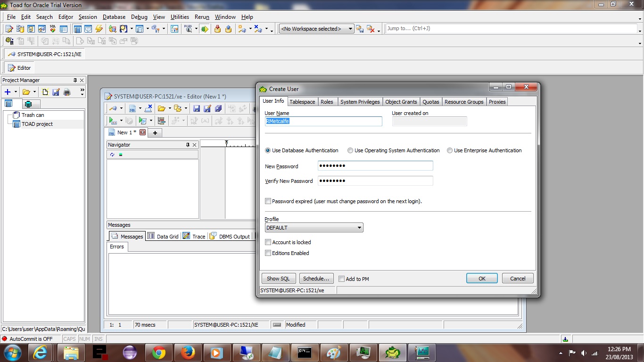The width and height of the screenshot is (644, 362).
Task: Check the Password expired checkbox
Action: [x=268, y=201]
